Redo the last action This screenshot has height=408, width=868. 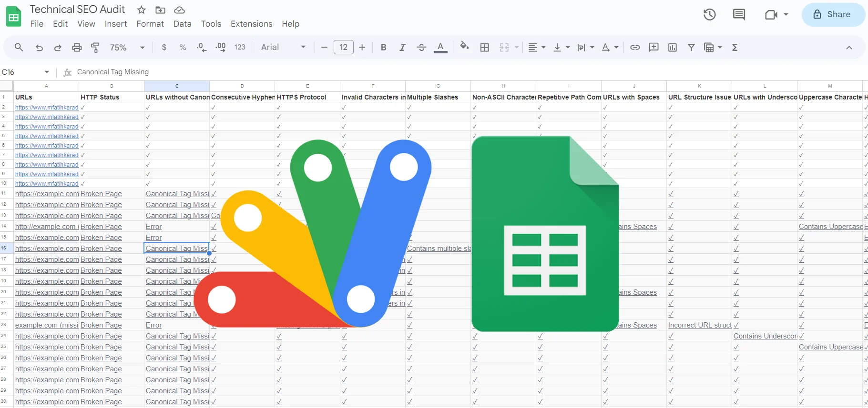pos(58,48)
